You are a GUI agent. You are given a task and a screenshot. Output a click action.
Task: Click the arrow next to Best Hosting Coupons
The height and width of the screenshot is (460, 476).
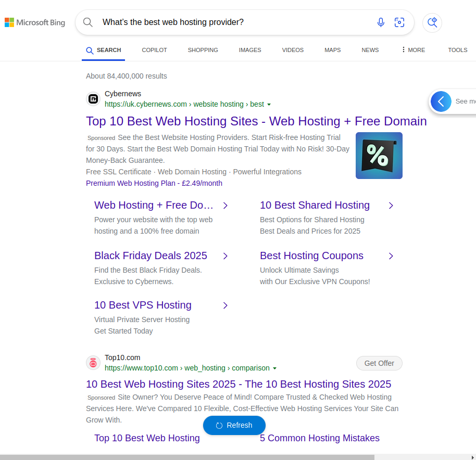tap(391, 256)
